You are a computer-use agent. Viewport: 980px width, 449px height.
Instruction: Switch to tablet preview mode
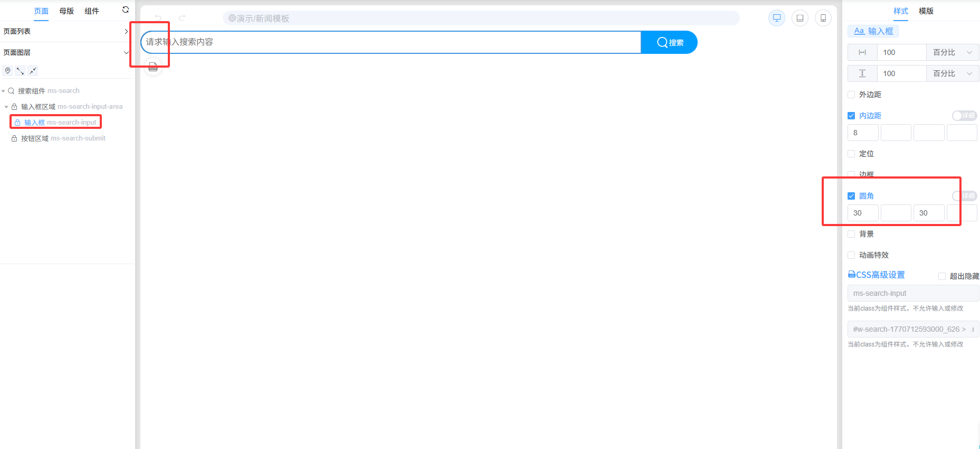[800, 18]
